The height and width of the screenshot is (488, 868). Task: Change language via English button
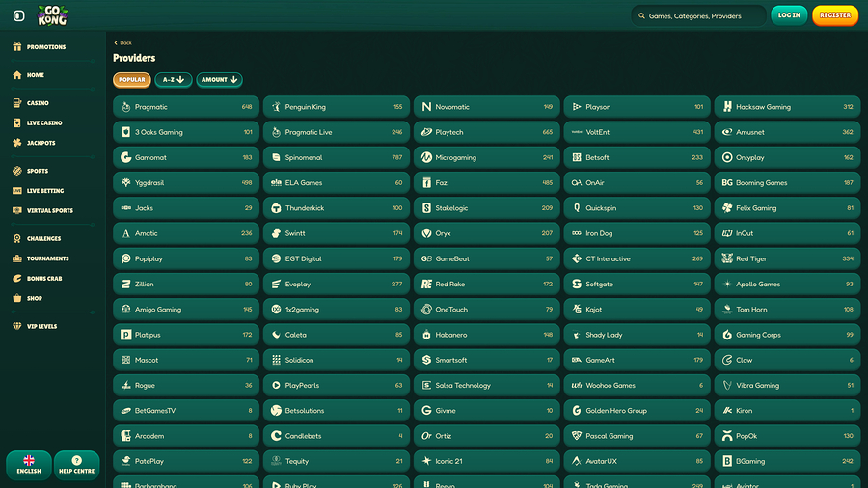click(29, 465)
